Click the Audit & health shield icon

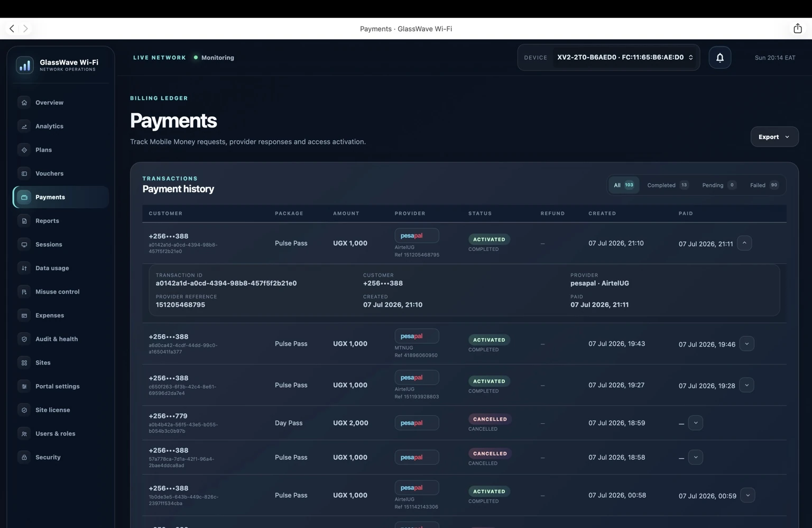(24, 339)
